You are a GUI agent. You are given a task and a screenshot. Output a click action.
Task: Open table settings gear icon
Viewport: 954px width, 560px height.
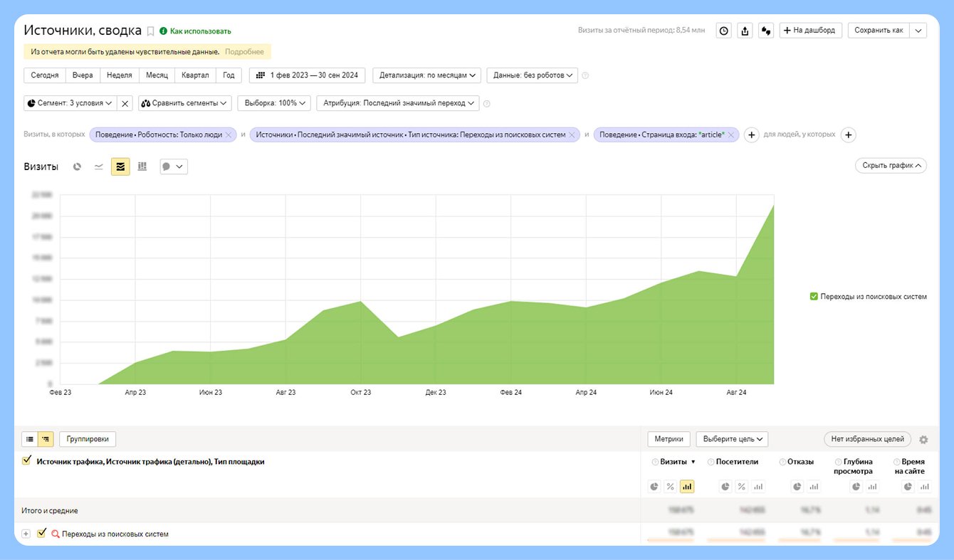923,440
